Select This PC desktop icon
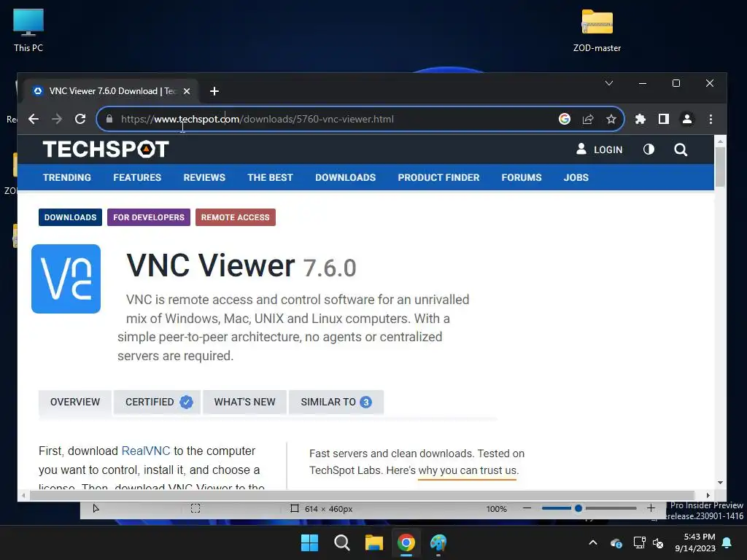Screen dimensions: 747x560 (x=28, y=30)
